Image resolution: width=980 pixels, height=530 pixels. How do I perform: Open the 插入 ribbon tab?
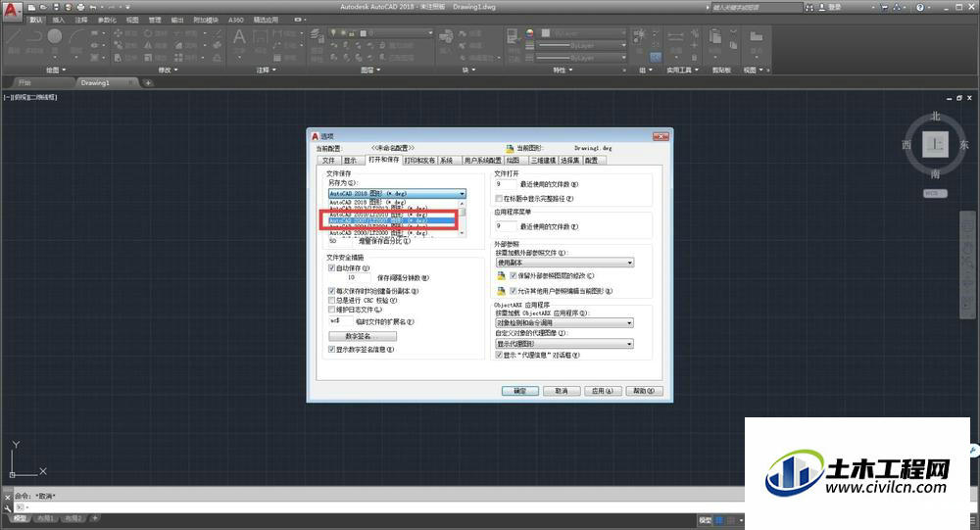[59, 20]
